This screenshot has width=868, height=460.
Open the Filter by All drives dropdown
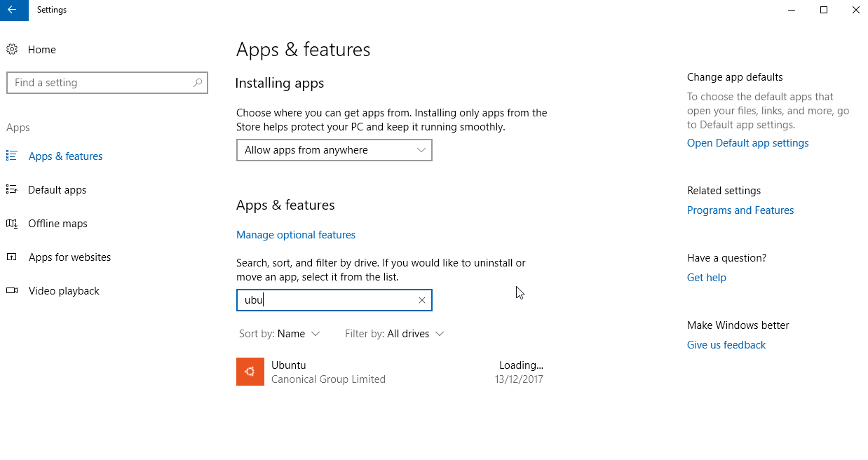(x=395, y=334)
